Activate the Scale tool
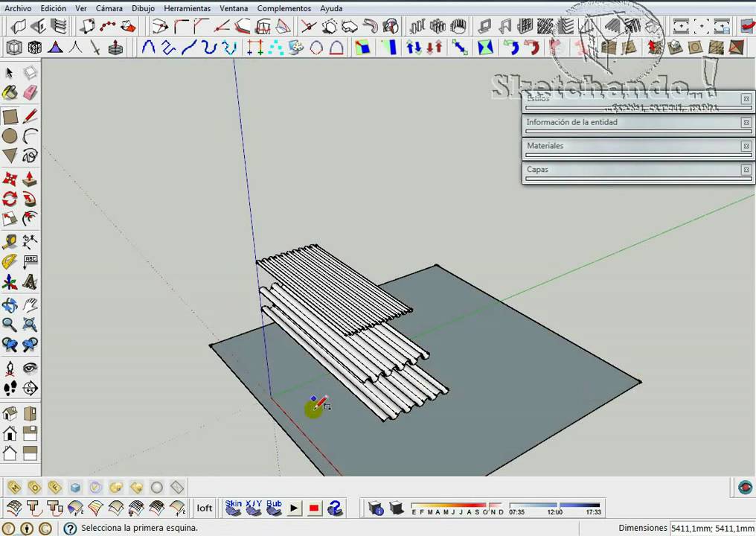 (10, 218)
